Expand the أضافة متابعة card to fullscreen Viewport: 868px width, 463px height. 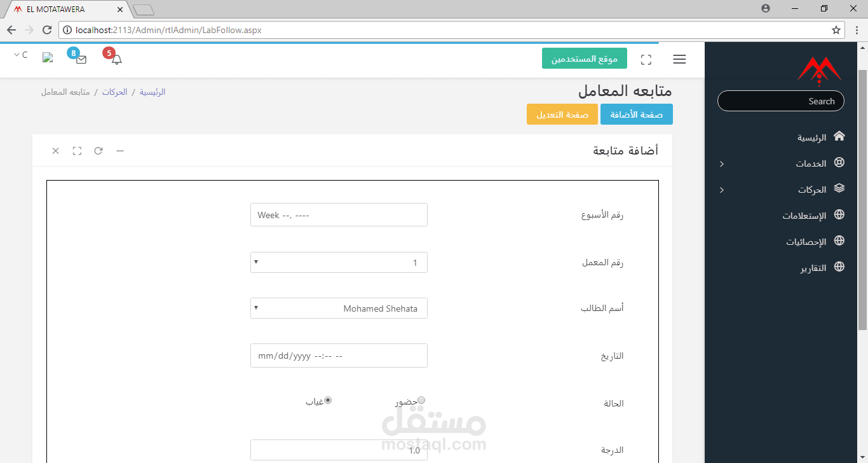(x=77, y=151)
